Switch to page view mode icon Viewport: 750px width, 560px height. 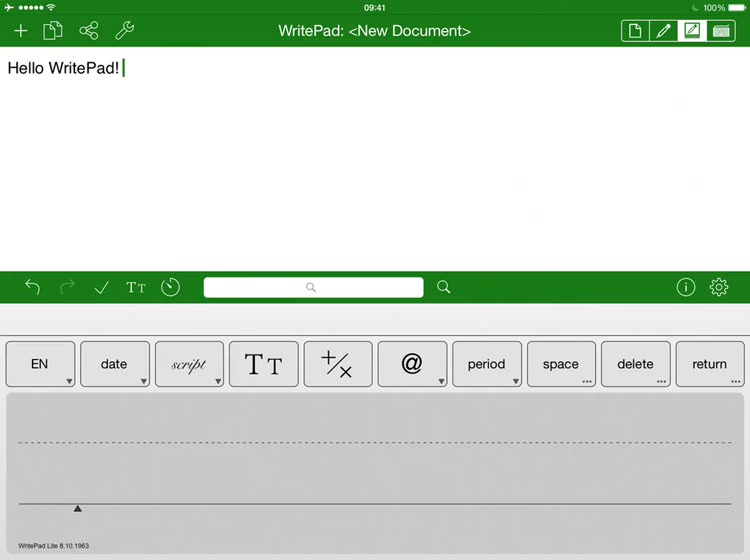(635, 31)
